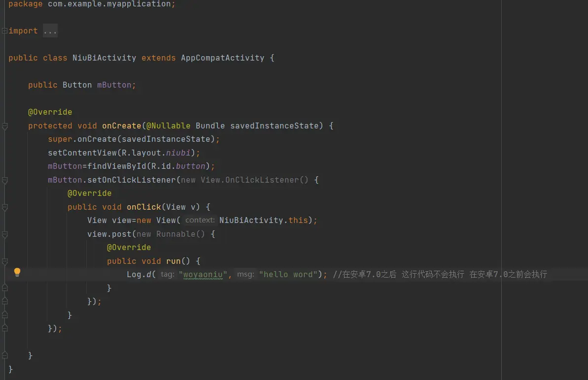Click the fold-end marker closing onCreate method
Image resolution: width=588 pixels, height=380 pixels.
tap(4, 355)
